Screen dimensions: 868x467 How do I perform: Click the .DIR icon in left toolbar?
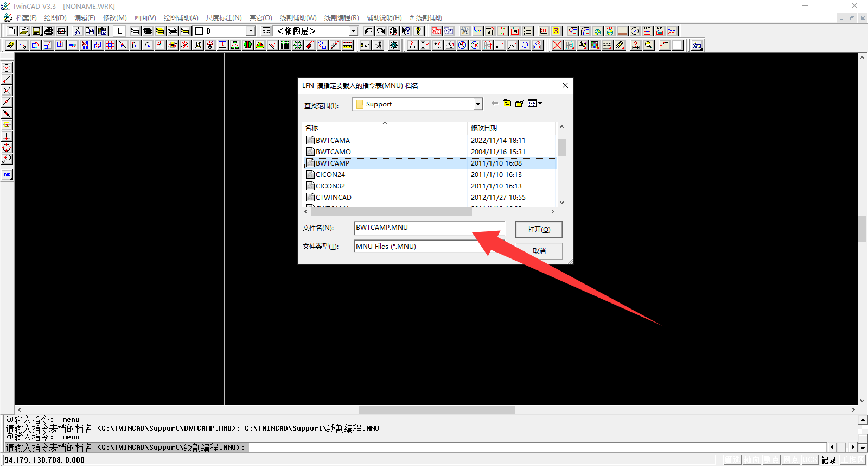[7, 175]
